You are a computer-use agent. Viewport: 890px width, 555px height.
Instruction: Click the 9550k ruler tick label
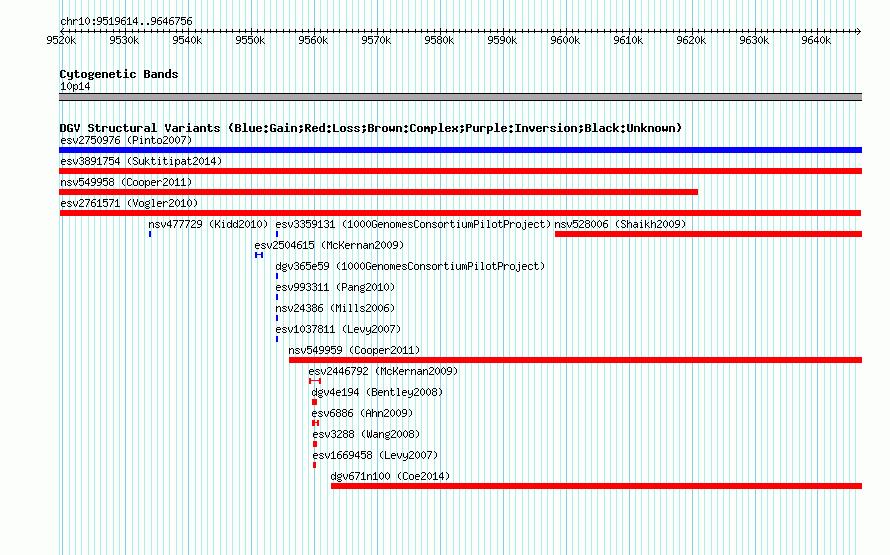(250, 40)
